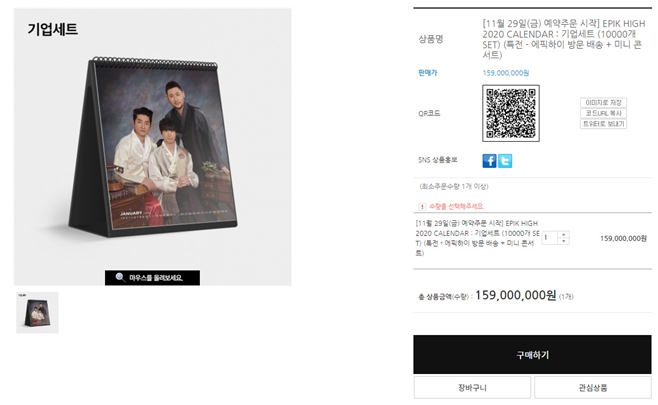Screen dimensions: 658x405
Task: Click the red warning icon beside 수량을 선택해주세요
Action: (x=422, y=206)
